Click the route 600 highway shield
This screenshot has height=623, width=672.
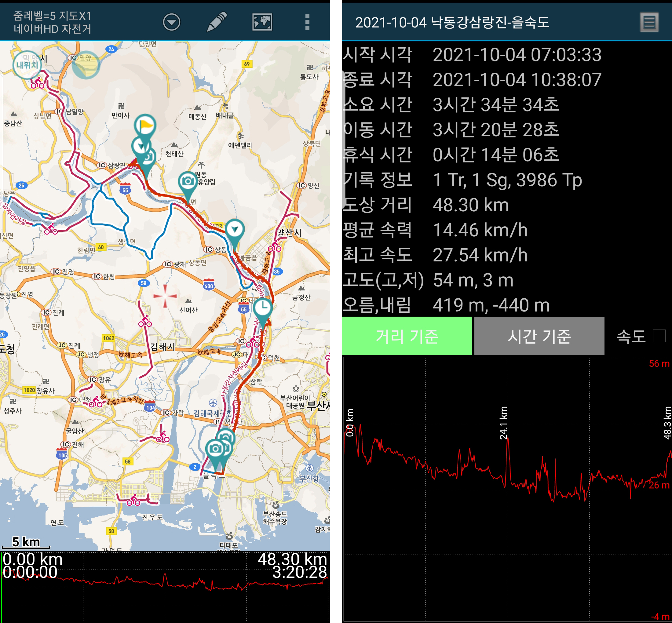tap(209, 285)
